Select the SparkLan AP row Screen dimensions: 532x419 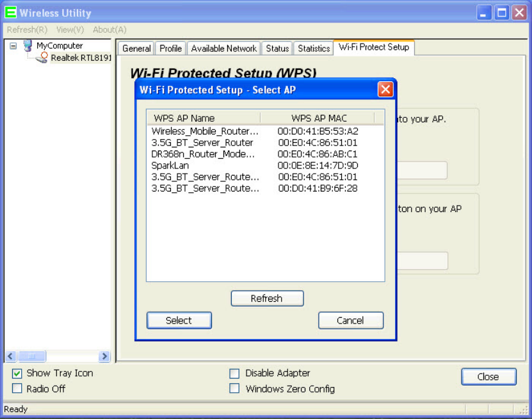point(265,165)
